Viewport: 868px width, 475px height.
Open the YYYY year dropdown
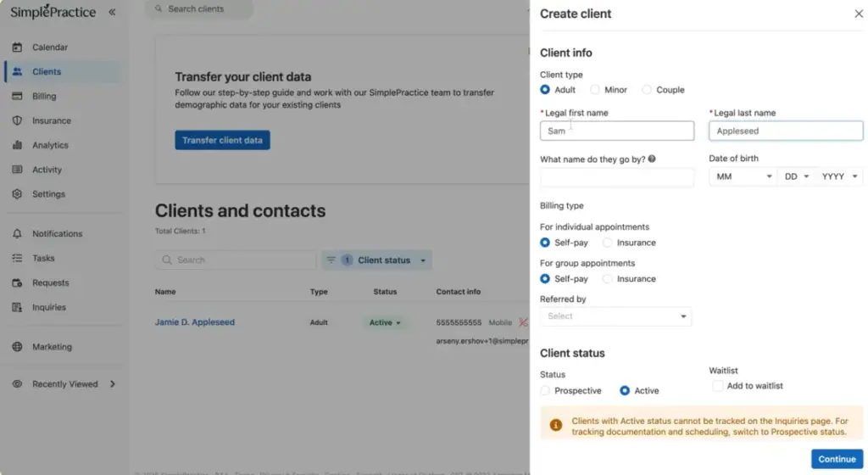point(839,176)
